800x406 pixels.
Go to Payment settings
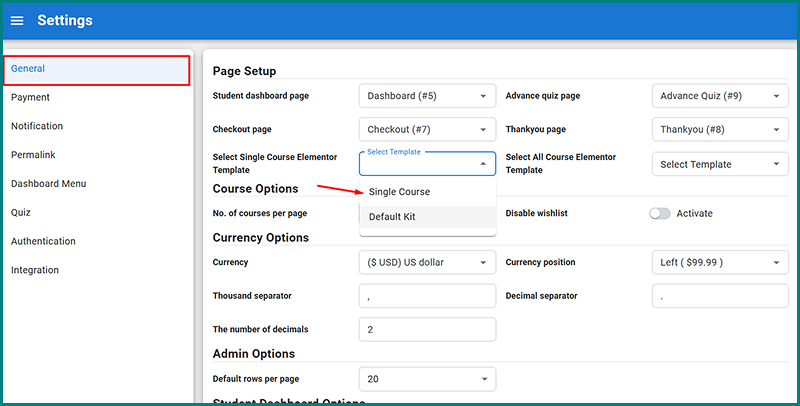pos(30,98)
